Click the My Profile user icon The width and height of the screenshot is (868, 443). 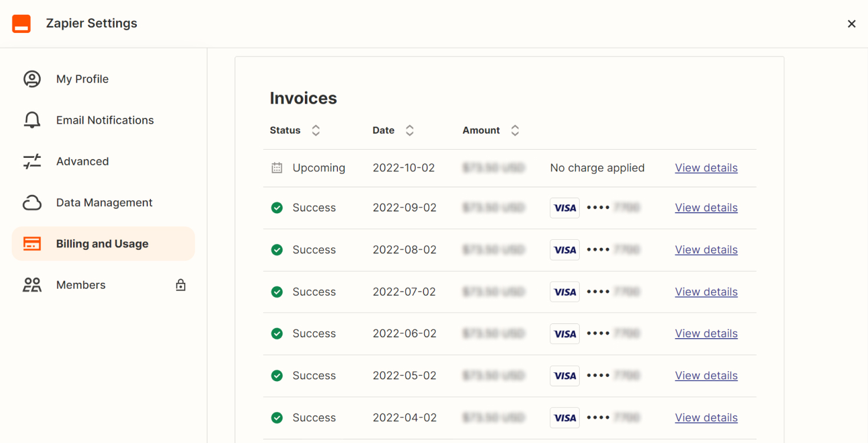pyautogui.click(x=32, y=79)
